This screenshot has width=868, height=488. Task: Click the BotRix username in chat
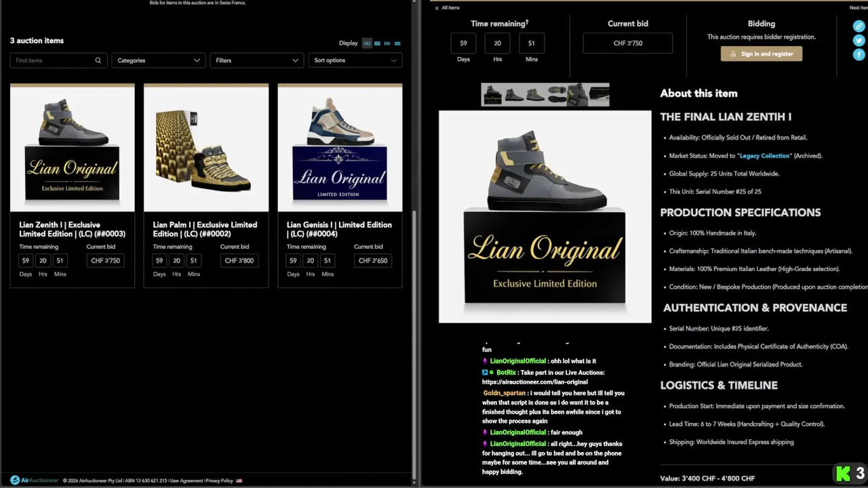(506, 373)
